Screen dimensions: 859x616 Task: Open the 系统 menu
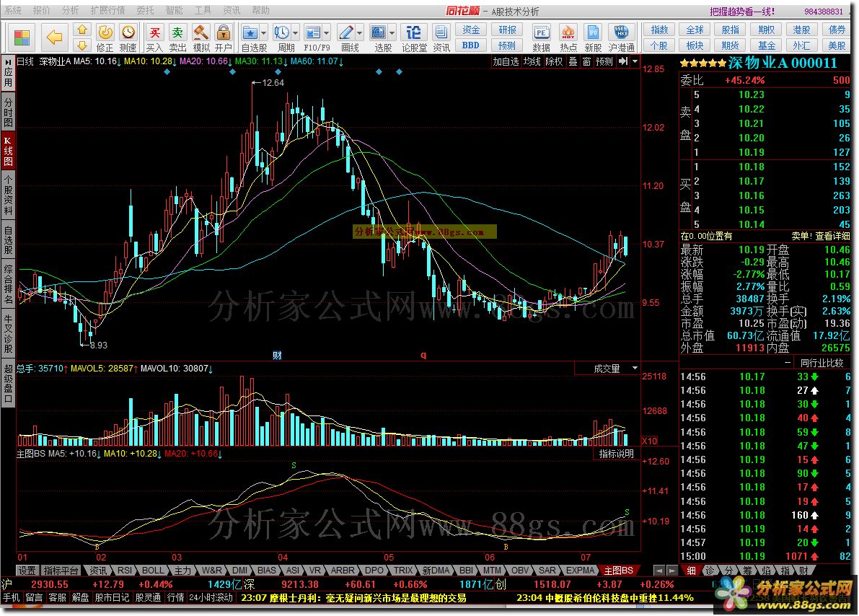(x=13, y=10)
